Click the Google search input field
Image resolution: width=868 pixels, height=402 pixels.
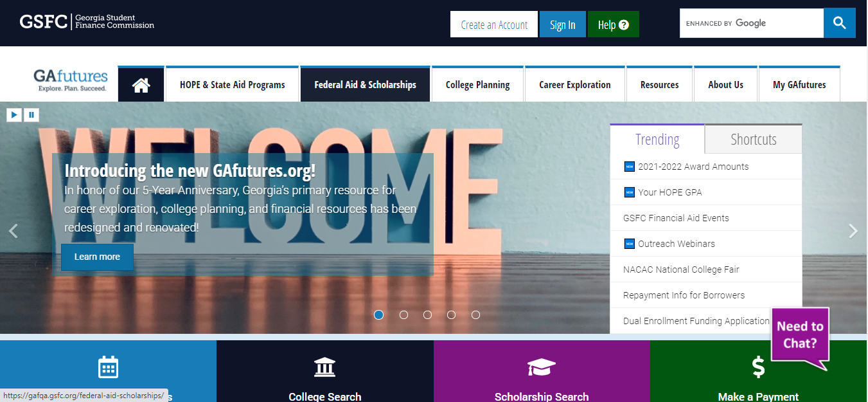[x=752, y=23]
